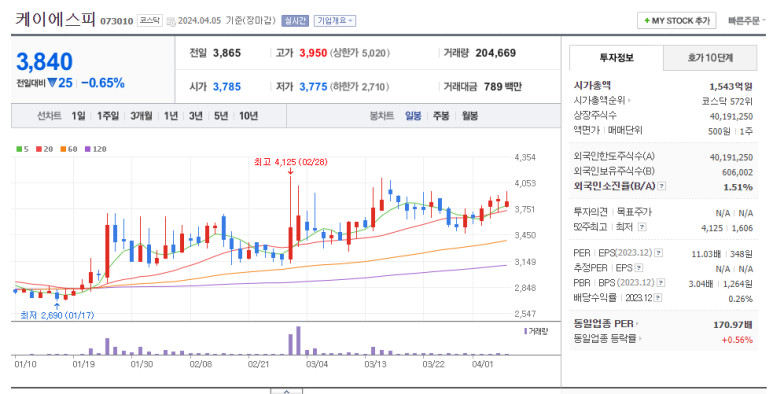773x394 pixels.
Task: Click the 시가 value 3,785
Action: 227,87
